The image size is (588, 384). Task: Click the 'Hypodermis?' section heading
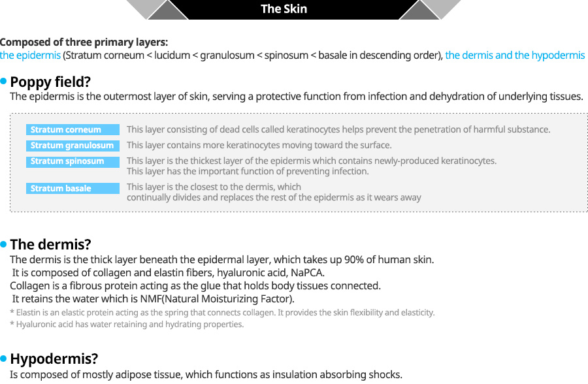pos(54,359)
